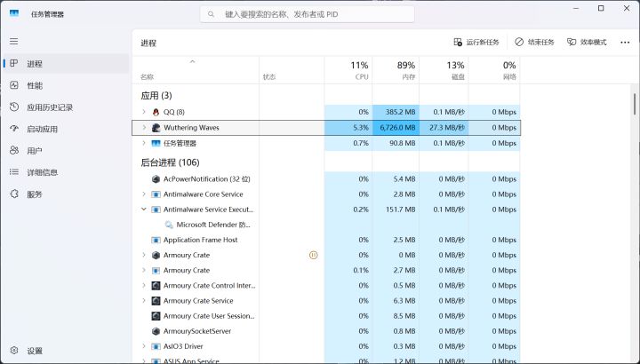Click the 后台进程 (106) group header
Image resolution: width=640 pixels, height=364 pixels.
(170, 162)
